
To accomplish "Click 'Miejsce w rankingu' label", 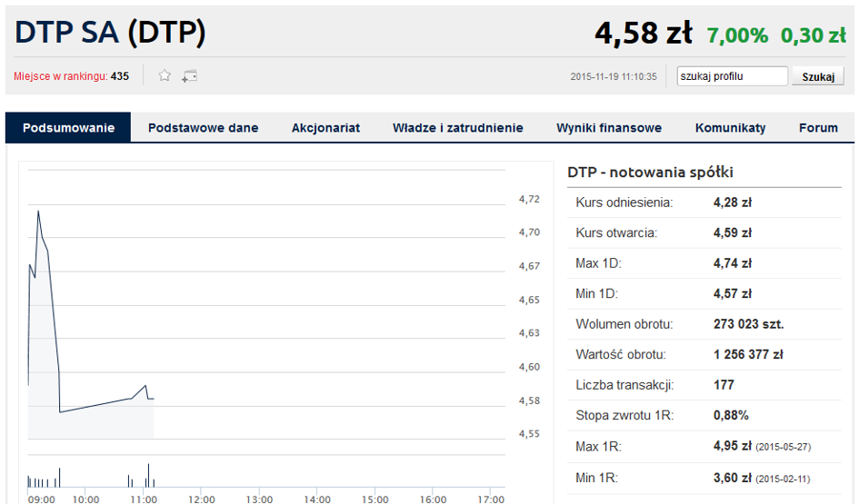I will [61, 76].
